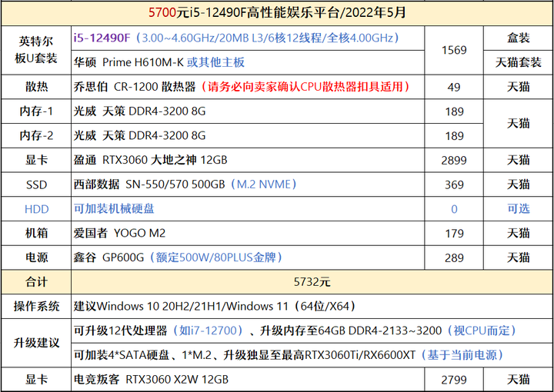554x392 pixels.
Task: Click the 盒装 cell
Action: tap(518, 38)
